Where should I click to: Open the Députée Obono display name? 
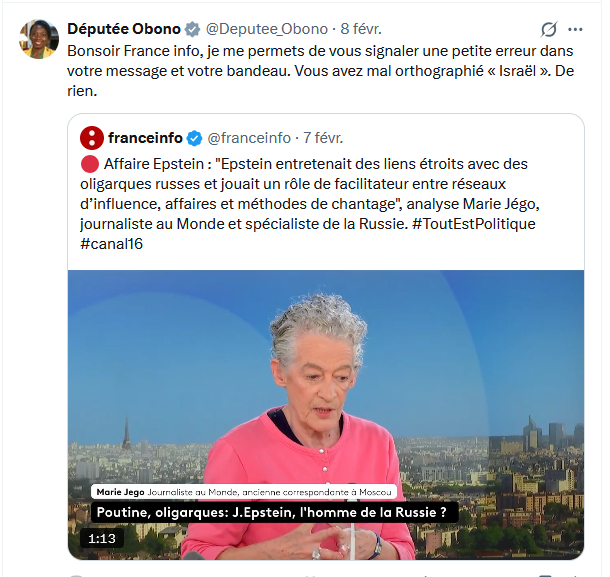tap(124, 29)
